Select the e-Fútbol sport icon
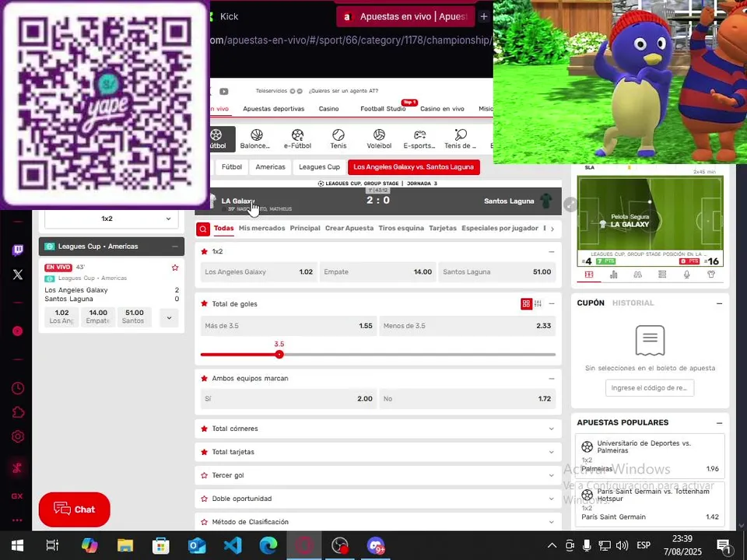The image size is (747, 560). point(298,139)
